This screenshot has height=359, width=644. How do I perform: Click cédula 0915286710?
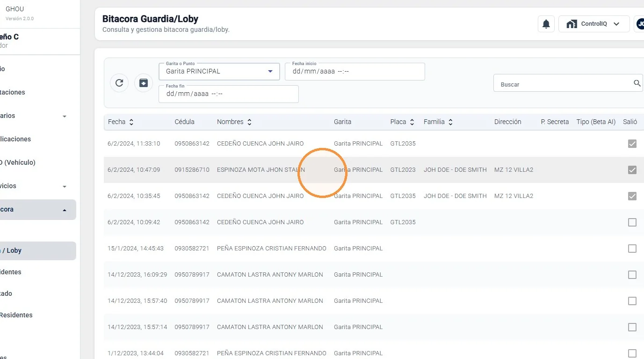pos(192,170)
